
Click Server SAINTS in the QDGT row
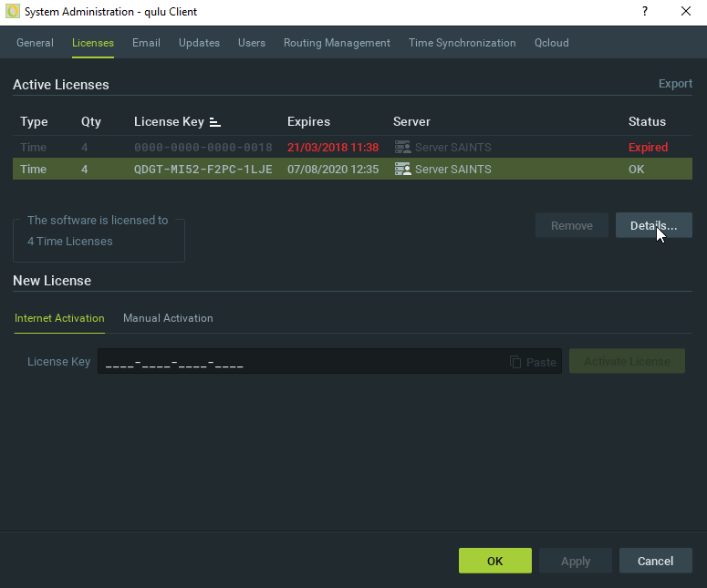[453, 170]
